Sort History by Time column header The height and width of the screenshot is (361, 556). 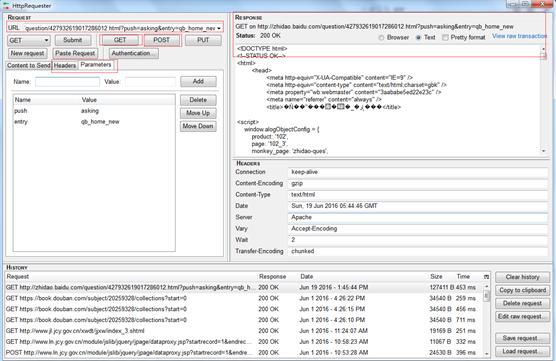coord(469,277)
